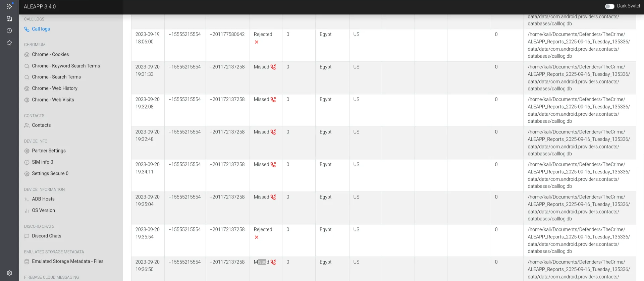644x281 pixels.
Task: Click gear icon beside Partner Settings
Action: (27, 151)
